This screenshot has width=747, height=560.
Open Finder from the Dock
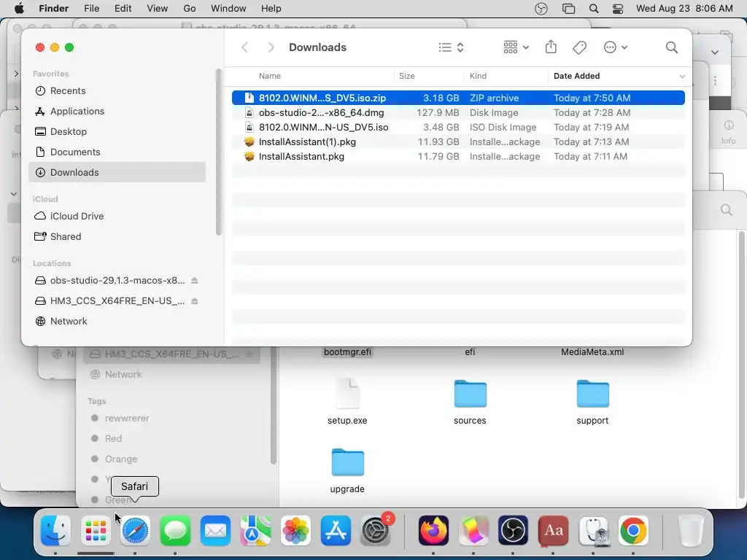click(55, 531)
